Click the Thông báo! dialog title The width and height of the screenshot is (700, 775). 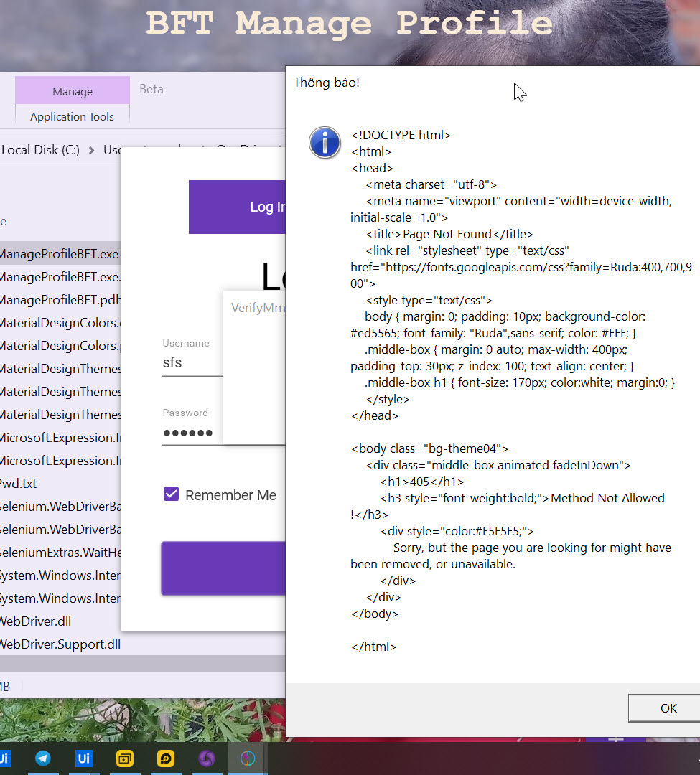326,83
